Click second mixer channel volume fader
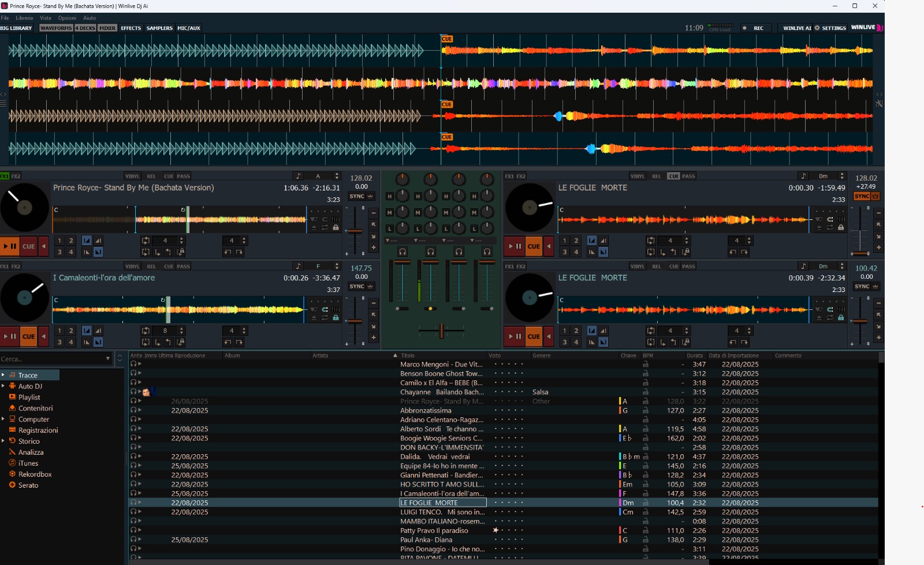The width and height of the screenshot is (924, 565). (431, 263)
